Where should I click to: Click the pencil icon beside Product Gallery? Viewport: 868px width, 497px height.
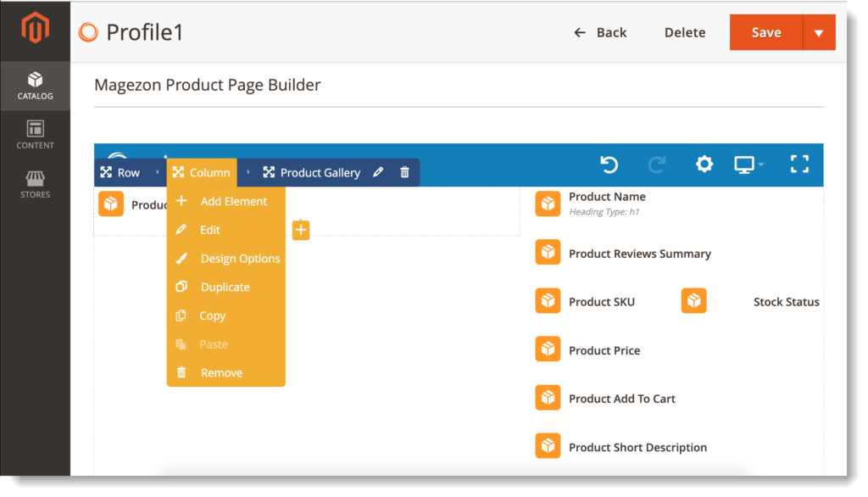[x=378, y=172]
